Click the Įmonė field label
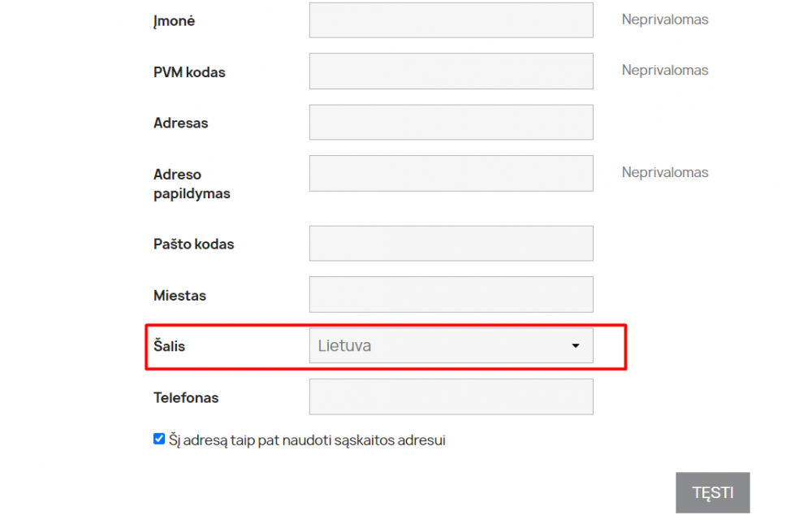 point(174,21)
